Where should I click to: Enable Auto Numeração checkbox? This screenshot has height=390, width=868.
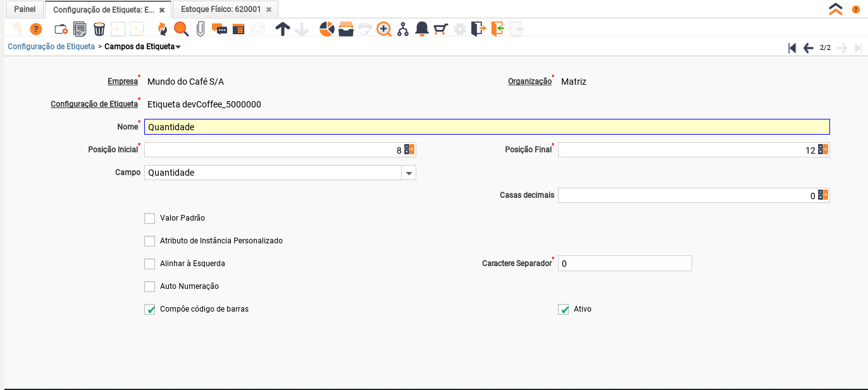point(149,286)
